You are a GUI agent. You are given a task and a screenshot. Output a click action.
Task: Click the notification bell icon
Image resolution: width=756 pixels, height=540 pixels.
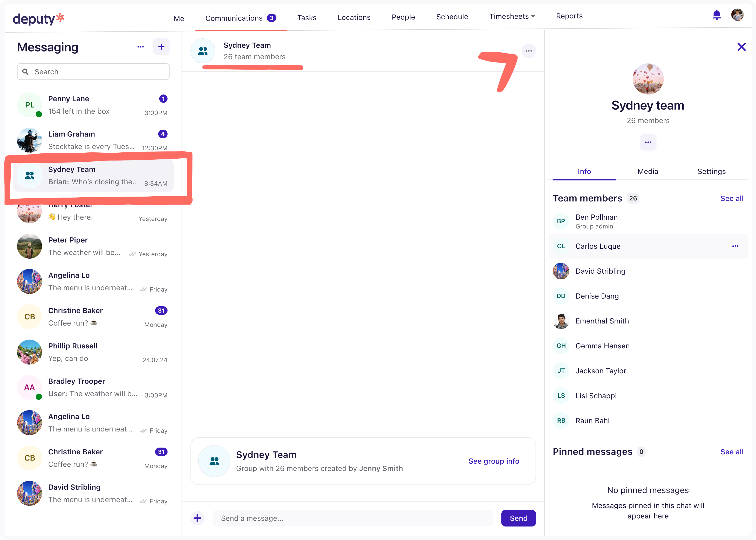[717, 15]
